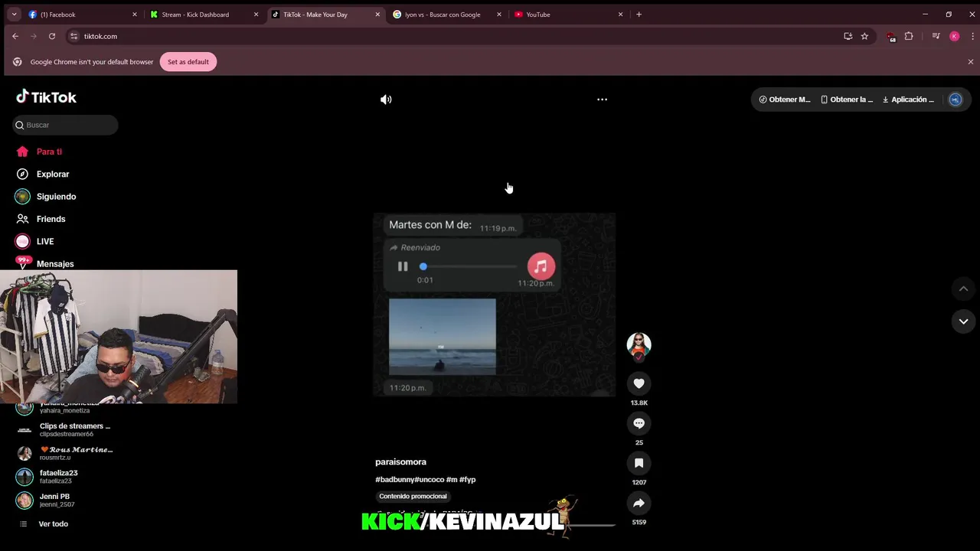Close the Facebook tab
980x551 pixels.
pos(135,15)
